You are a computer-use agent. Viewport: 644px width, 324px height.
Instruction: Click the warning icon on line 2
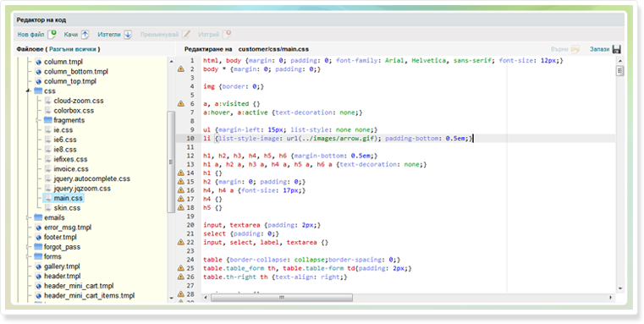[x=181, y=69]
